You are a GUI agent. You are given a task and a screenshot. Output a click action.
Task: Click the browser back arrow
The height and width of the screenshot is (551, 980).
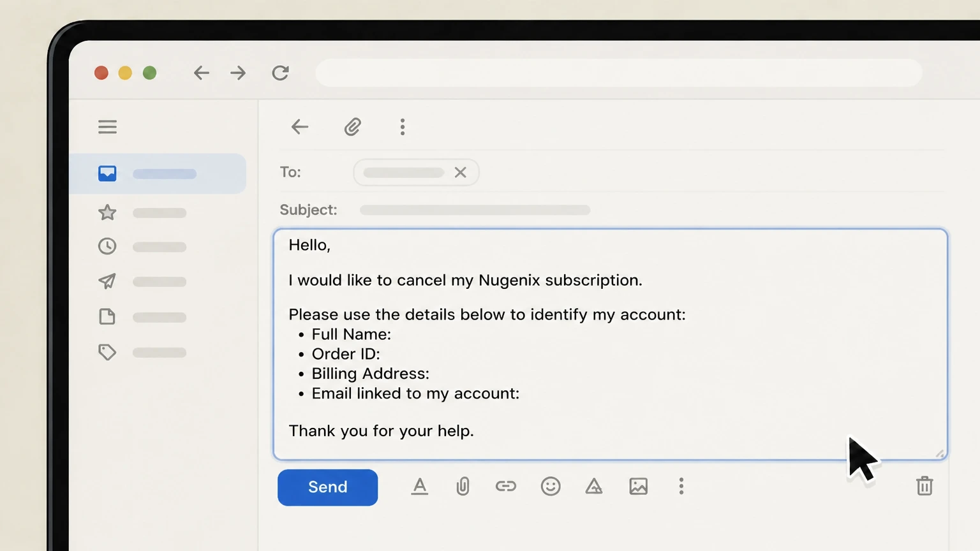tap(202, 73)
